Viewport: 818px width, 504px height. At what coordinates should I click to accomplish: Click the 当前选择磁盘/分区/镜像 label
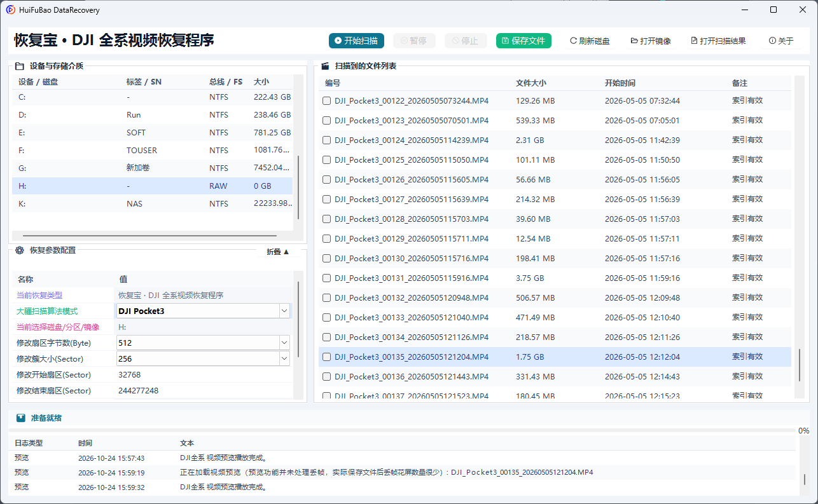coord(58,327)
